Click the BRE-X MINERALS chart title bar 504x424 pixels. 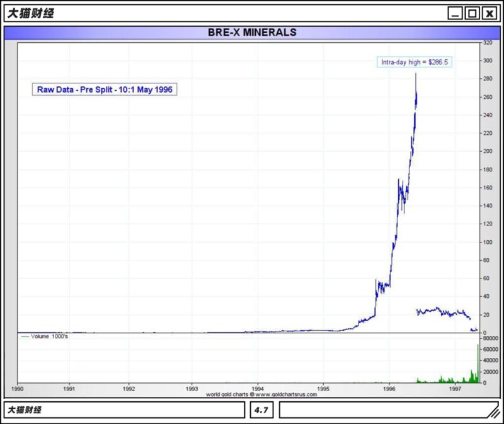tap(252, 33)
